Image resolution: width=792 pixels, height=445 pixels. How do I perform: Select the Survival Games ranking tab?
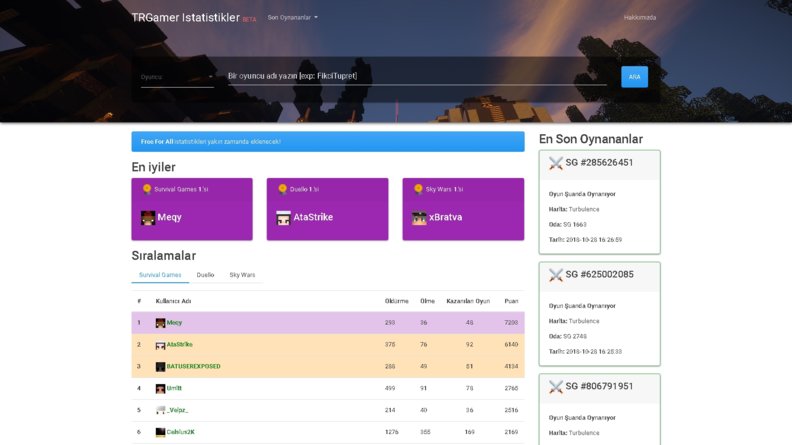coord(160,275)
